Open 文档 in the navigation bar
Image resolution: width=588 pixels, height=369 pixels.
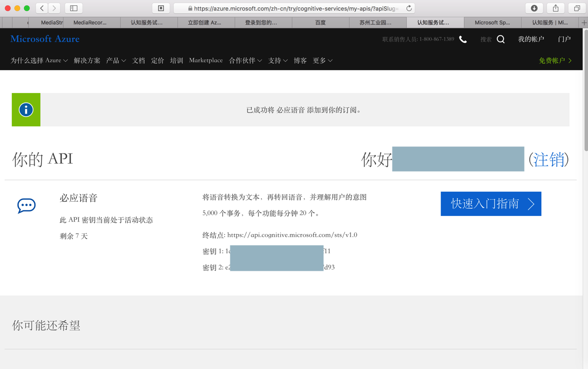click(x=139, y=61)
